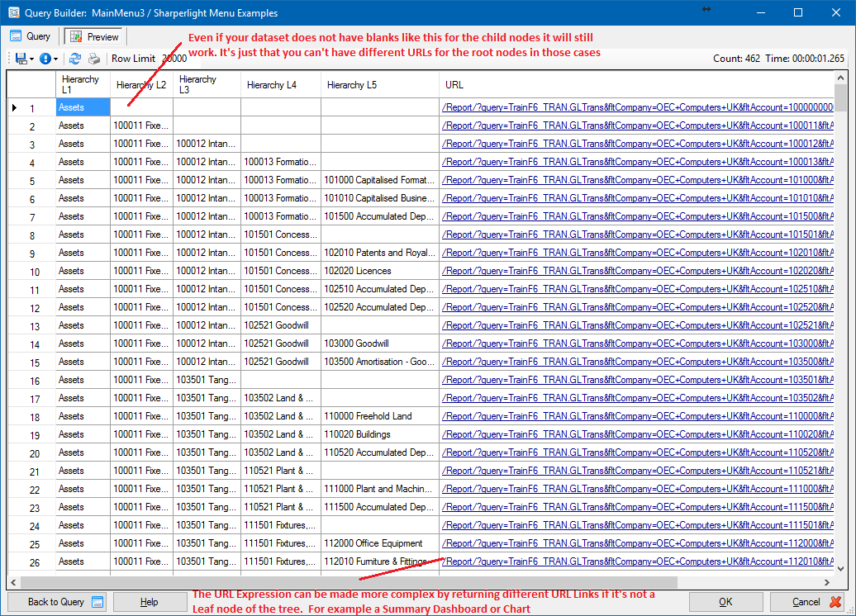Switch to the Query tab
This screenshot has width=856, height=616.
point(30,36)
